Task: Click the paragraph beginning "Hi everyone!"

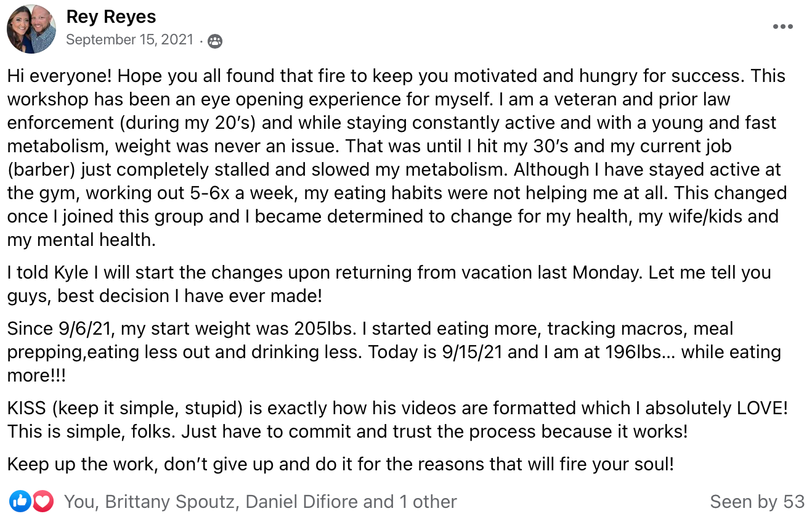Action: [x=397, y=158]
